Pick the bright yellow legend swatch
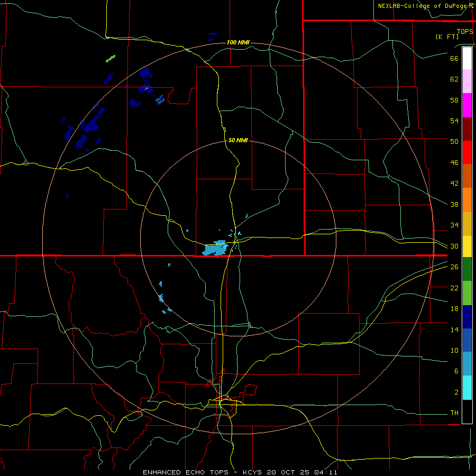 click(x=467, y=246)
